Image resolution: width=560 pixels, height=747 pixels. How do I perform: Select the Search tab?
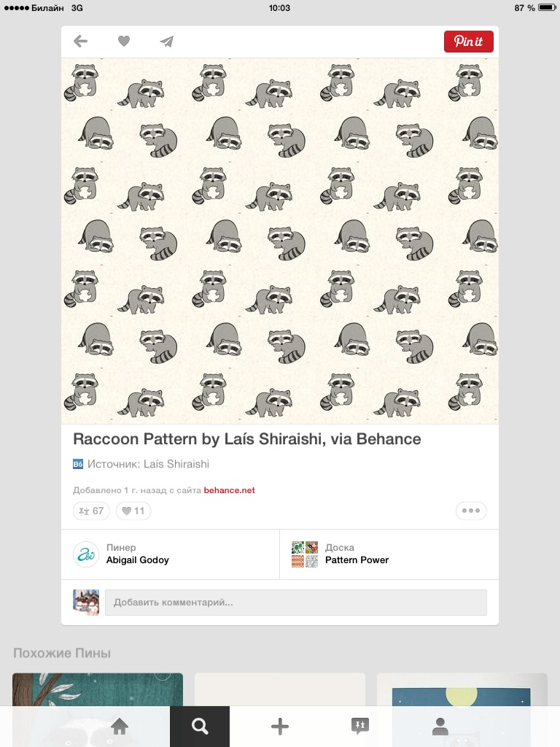[x=200, y=726]
